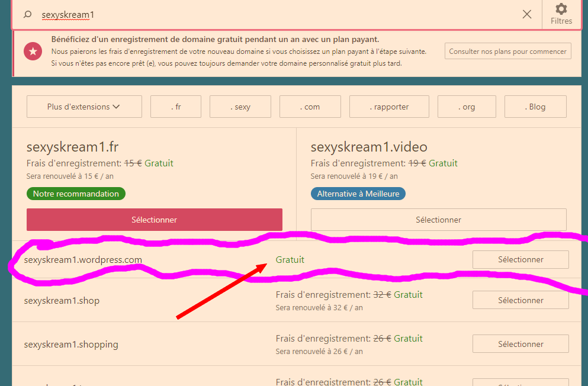588x386 pixels.
Task: Click into the sexyskream1 search field
Action: tap(278, 15)
